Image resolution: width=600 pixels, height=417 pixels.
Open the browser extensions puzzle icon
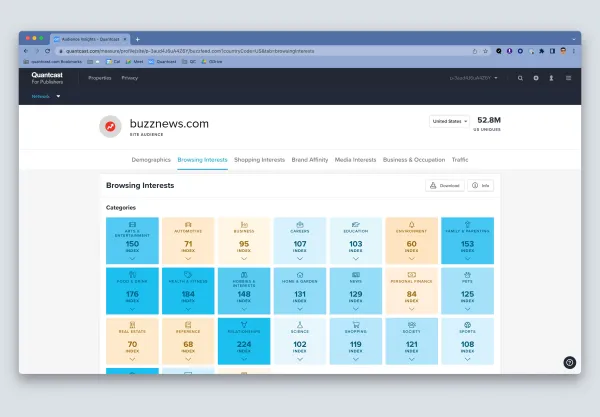tap(541, 51)
